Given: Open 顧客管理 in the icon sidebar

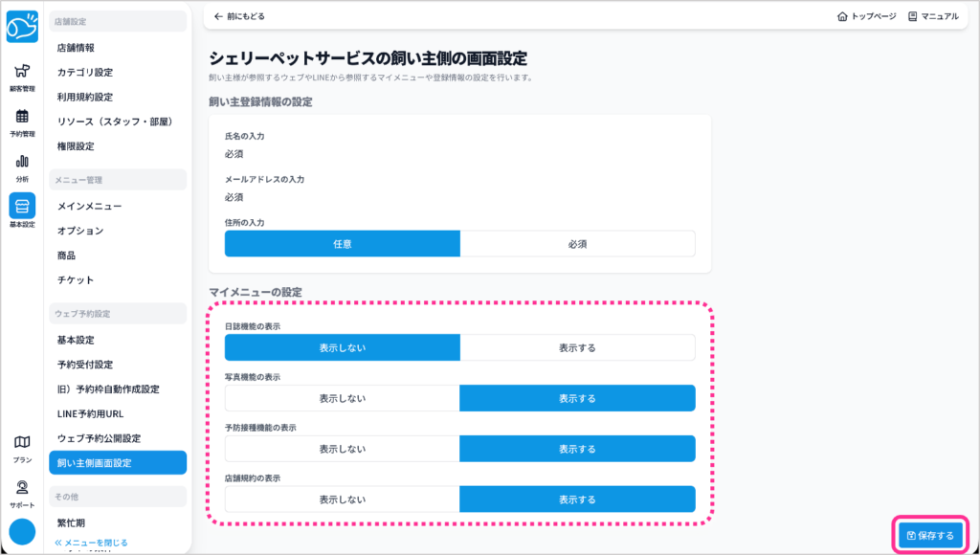Looking at the screenshot, I should coord(22,77).
